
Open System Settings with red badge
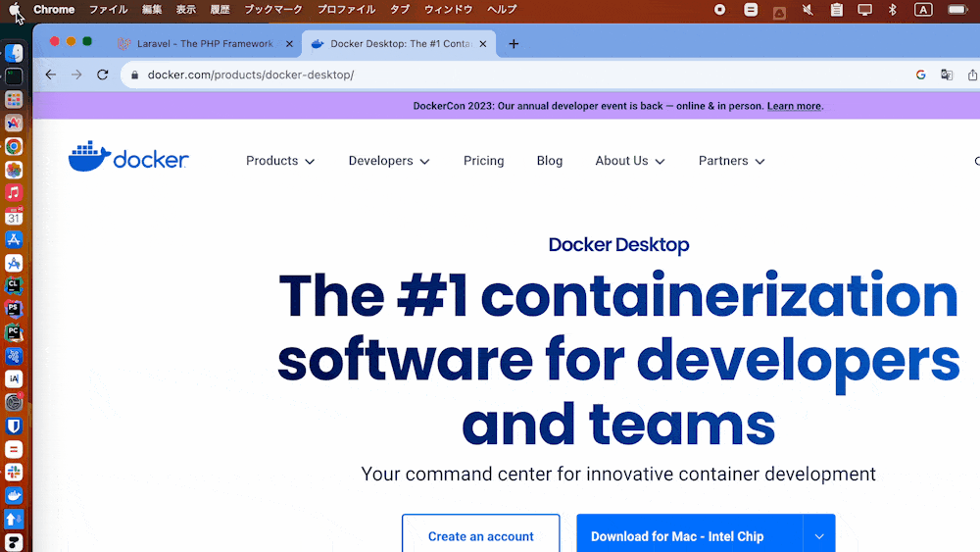pos(14,402)
